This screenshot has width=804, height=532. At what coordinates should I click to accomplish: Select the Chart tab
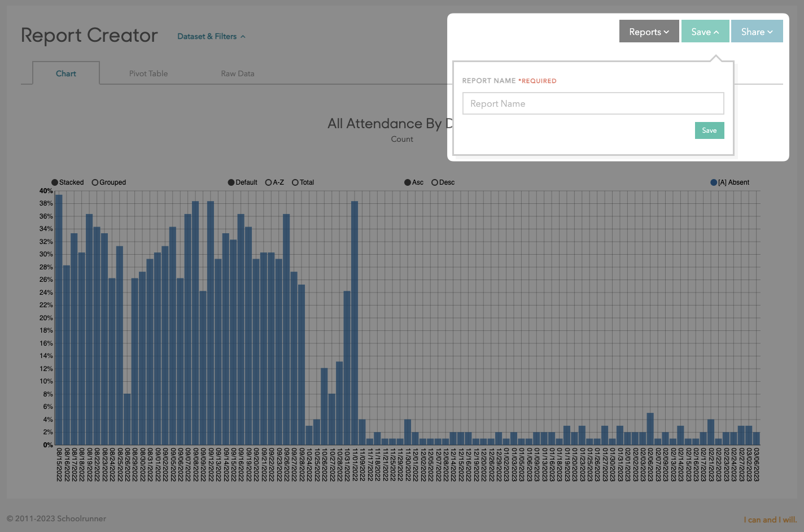click(x=66, y=73)
